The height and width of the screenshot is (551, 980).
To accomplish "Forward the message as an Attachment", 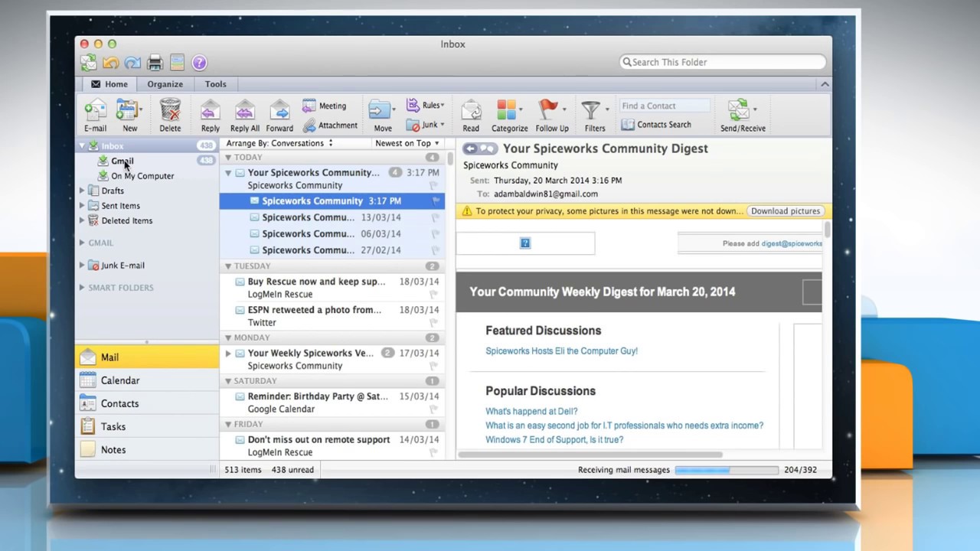I will [x=330, y=126].
